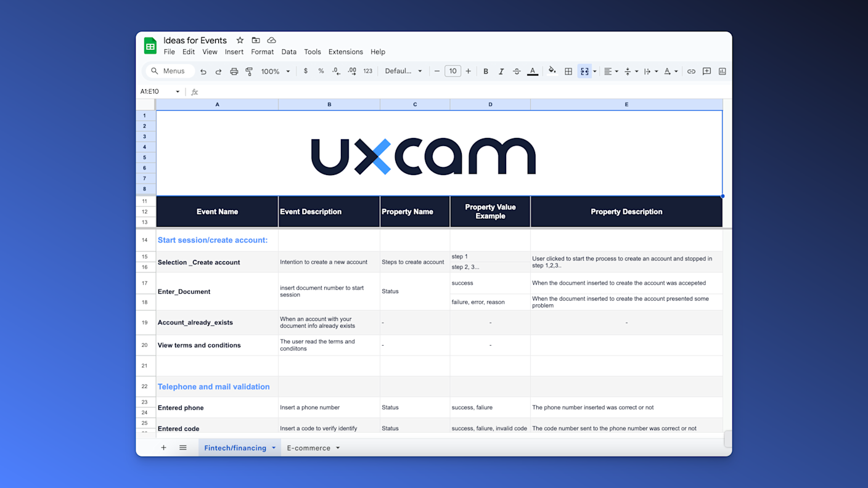Toggle the Merge cells button
The height and width of the screenshot is (488, 868).
[584, 71]
